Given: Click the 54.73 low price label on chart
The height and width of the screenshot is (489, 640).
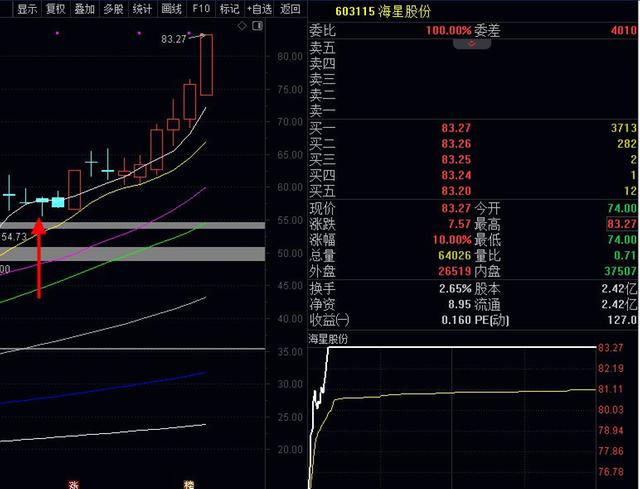Looking at the screenshot, I should 14,237.
